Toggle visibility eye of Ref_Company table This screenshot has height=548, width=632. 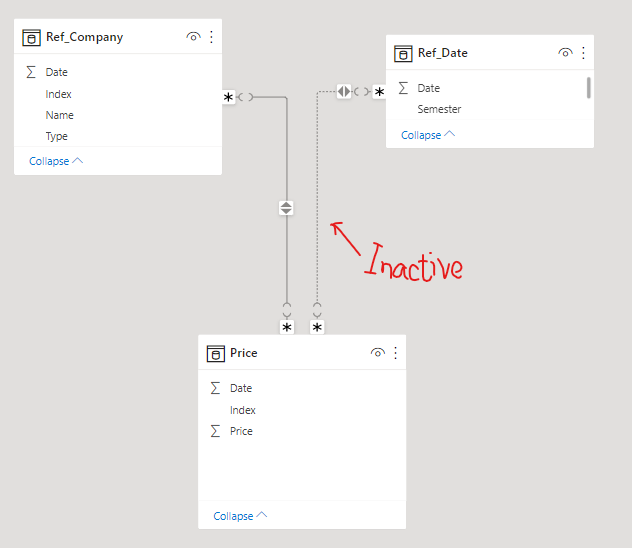tap(193, 37)
